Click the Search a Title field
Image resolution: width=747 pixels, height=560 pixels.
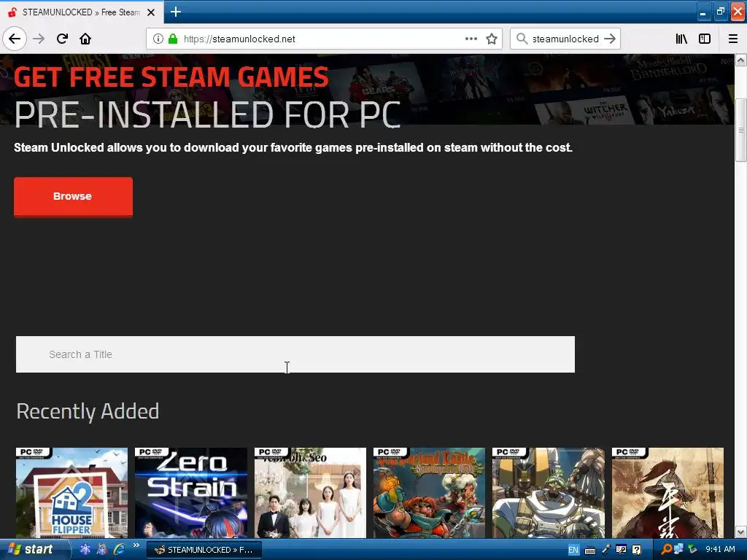click(295, 354)
